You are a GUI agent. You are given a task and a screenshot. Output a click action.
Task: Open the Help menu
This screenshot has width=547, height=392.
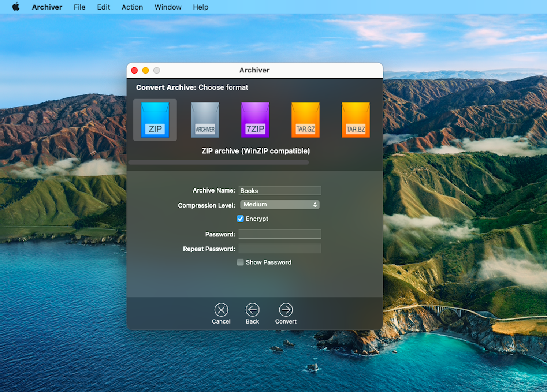[x=200, y=7]
